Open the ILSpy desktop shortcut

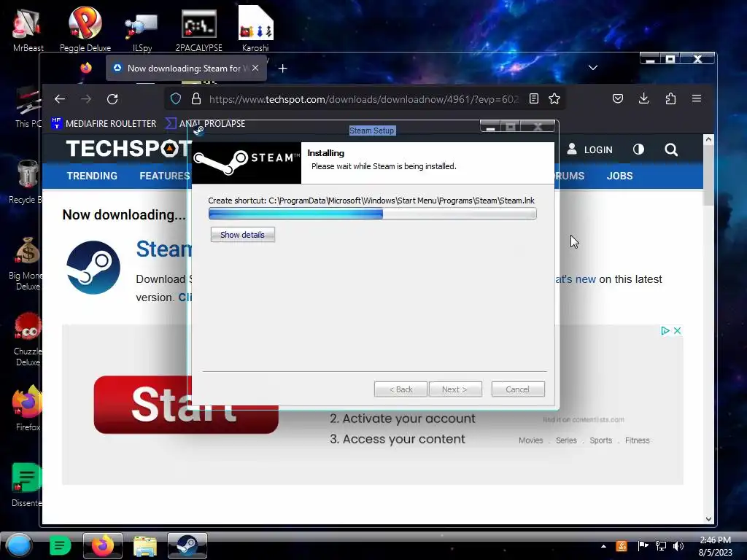click(x=142, y=31)
